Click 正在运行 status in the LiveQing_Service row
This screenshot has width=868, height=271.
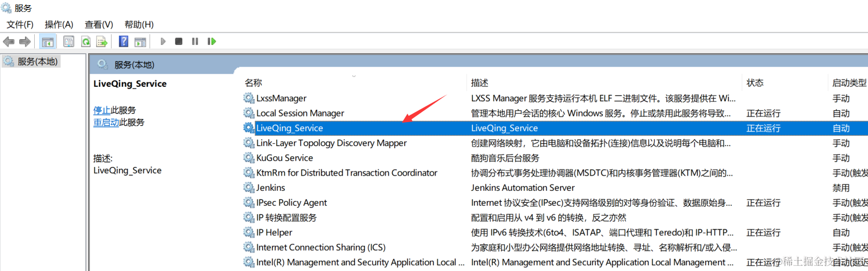click(764, 128)
